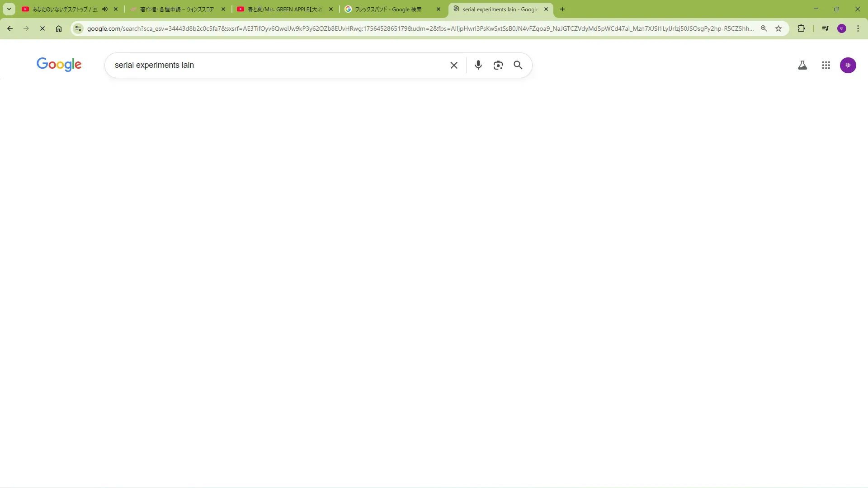The width and height of the screenshot is (868, 488).
Task: Click the voice search microphone icon
Action: pos(478,65)
